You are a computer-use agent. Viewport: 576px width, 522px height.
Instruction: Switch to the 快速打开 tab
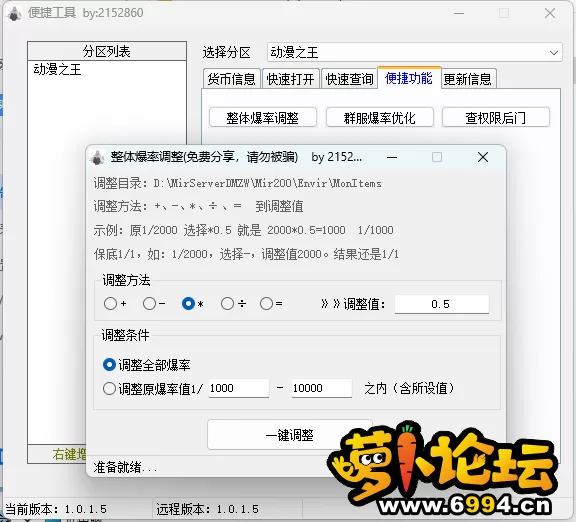(x=290, y=79)
